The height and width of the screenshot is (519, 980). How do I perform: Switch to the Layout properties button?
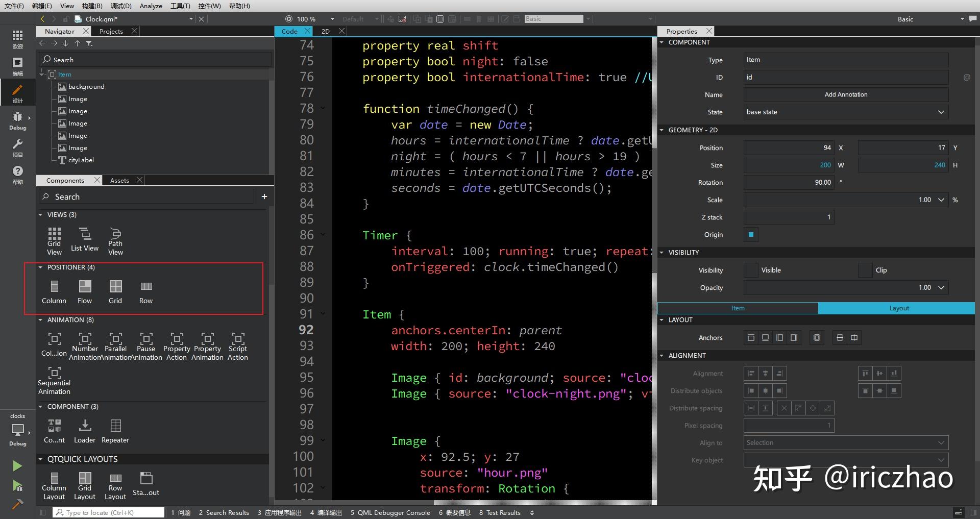pyautogui.click(x=898, y=308)
